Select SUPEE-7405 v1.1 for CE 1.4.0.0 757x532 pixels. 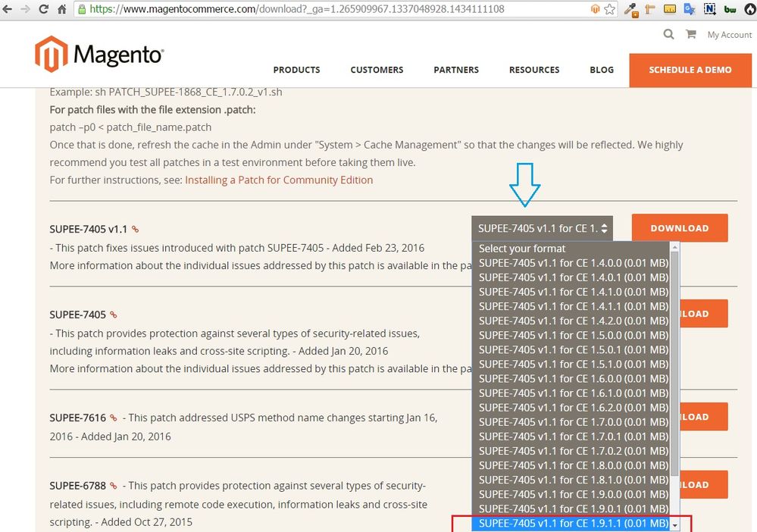[x=571, y=263]
